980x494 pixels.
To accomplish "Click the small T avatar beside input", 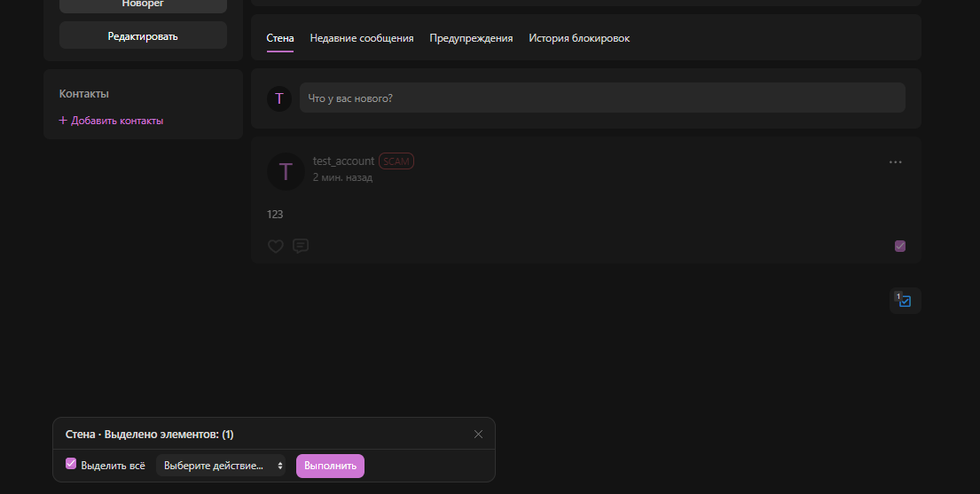I will pos(279,98).
